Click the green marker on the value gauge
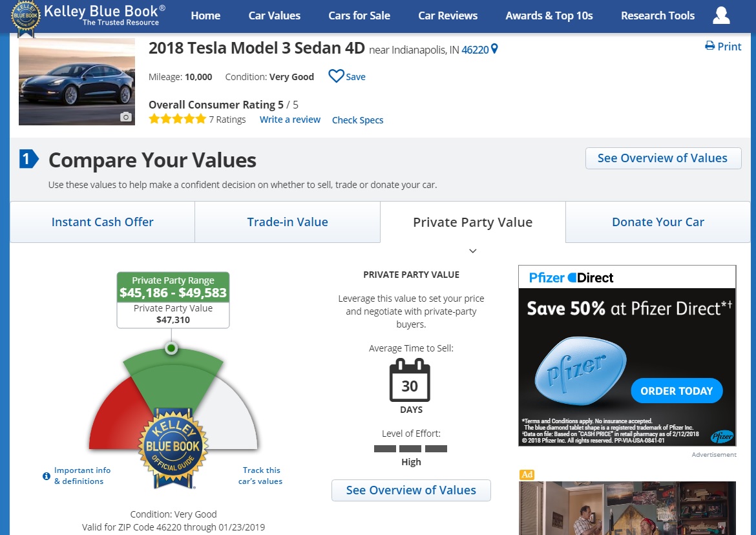Image resolution: width=756 pixels, height=535 pixels. [171, 348]
